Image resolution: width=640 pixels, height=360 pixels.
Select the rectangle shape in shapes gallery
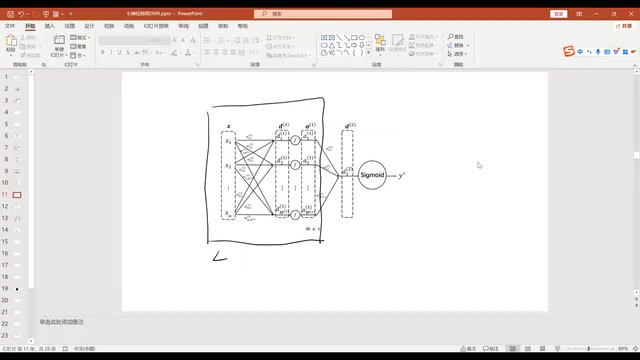coord(354,38)
